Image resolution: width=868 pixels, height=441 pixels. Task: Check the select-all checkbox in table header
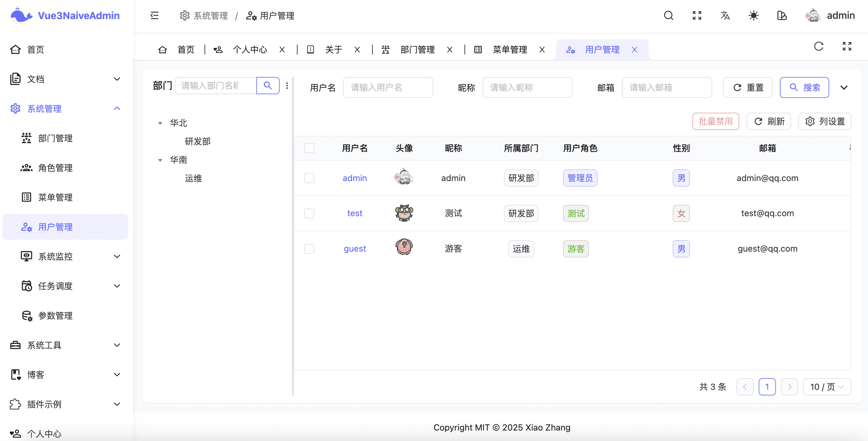[x=309, y=148]
